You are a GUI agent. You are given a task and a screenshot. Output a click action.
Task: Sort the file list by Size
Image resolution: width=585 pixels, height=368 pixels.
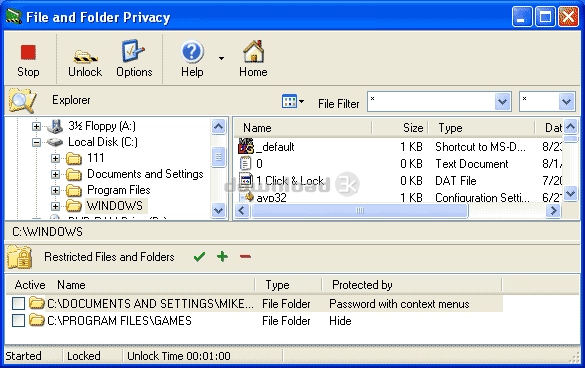click(x=400, y=128)
